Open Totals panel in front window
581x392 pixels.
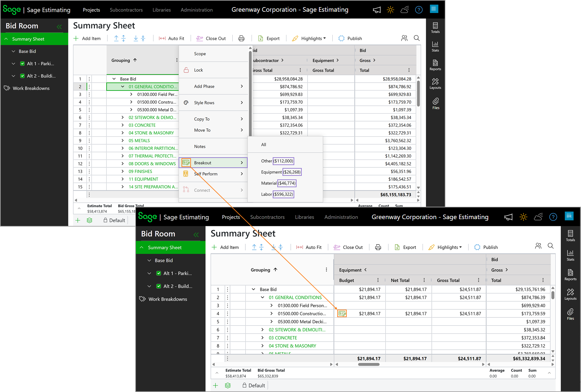(x=570, y=236)
